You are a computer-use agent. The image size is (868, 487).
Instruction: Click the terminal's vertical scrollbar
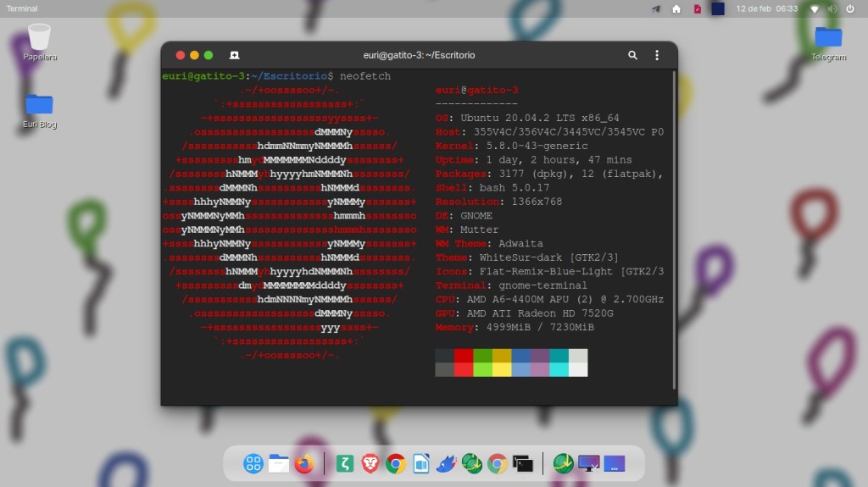[x=674, y=229]
